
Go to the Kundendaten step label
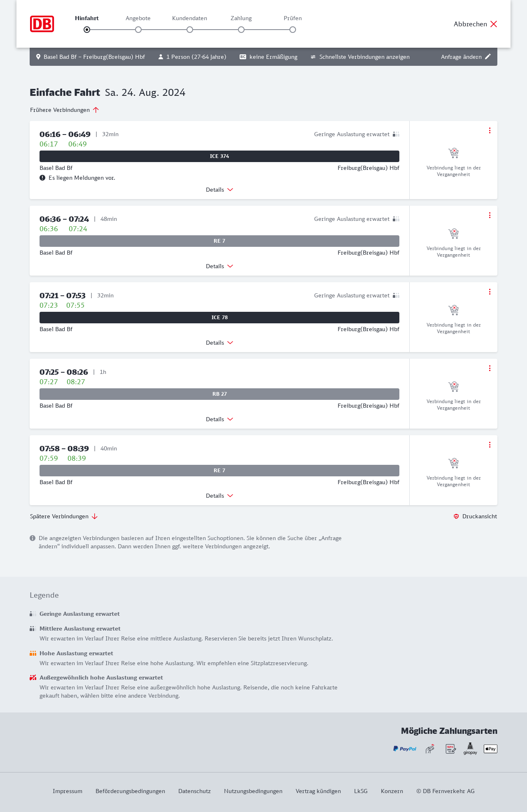(189, 18)
